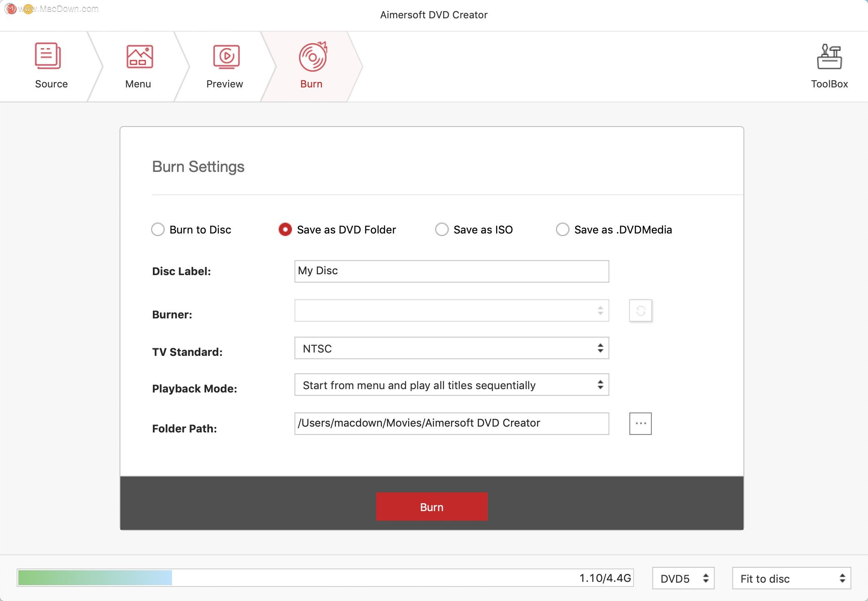Image resolution: width=868 pixels, height=601 pixels.
Task: Open the Preview step icon
Action: [226, 56]
